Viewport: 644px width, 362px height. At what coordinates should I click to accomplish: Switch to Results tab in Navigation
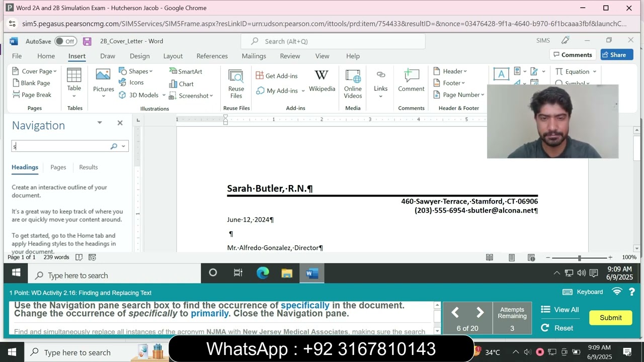pyautogui.click(x=89, y=167)
